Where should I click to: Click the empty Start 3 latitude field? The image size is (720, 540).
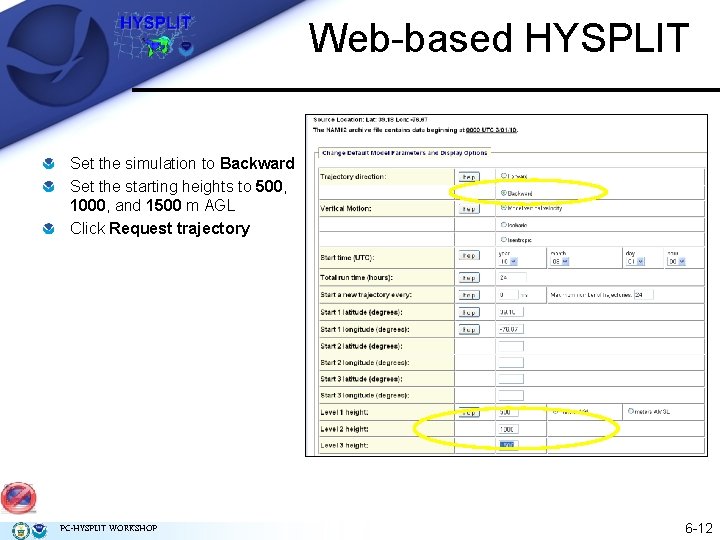pyautogui.click(x=511, y=379)
